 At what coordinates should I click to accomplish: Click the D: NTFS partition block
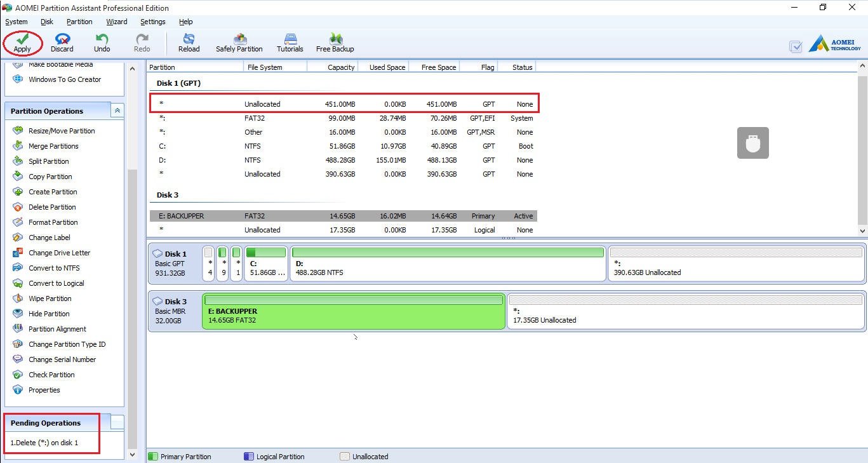pos(448,264)
